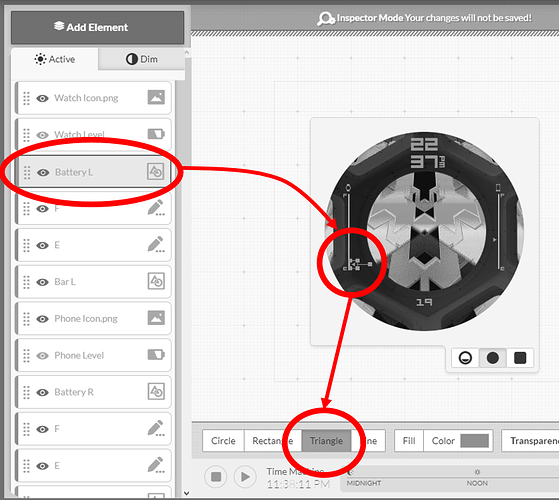Hide the Watch Icon.png layer
The width and height of the screenshot is (559, 500).
(42, 98)
